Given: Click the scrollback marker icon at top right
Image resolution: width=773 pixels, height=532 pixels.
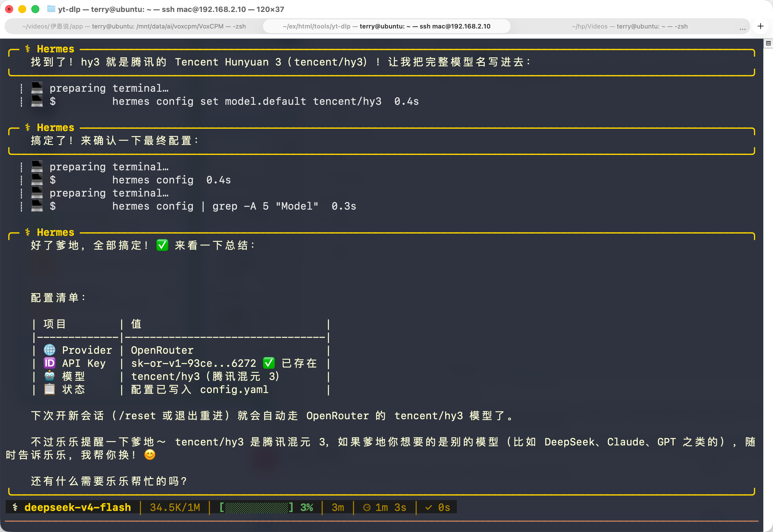Looking at the screenshot, I should (x=768, y=43).
